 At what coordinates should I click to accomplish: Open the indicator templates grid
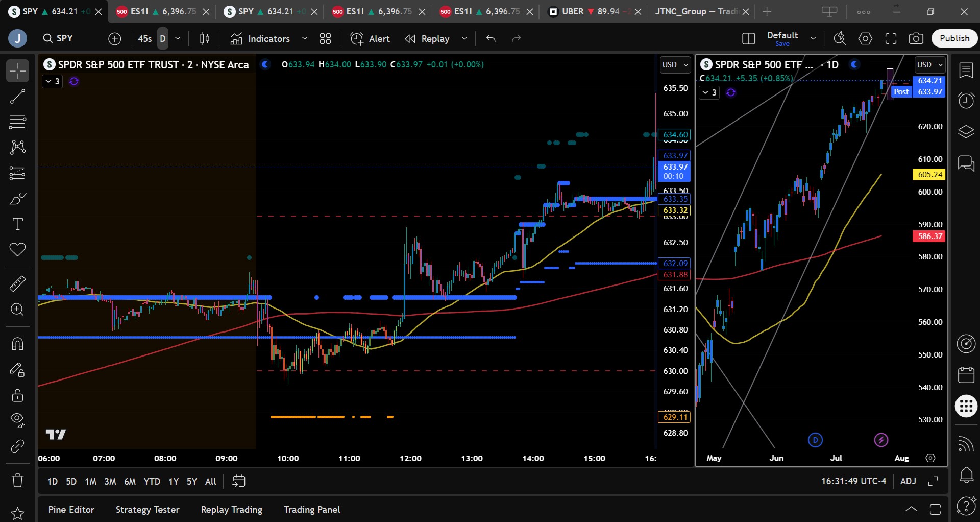click(x=325, y=38)
